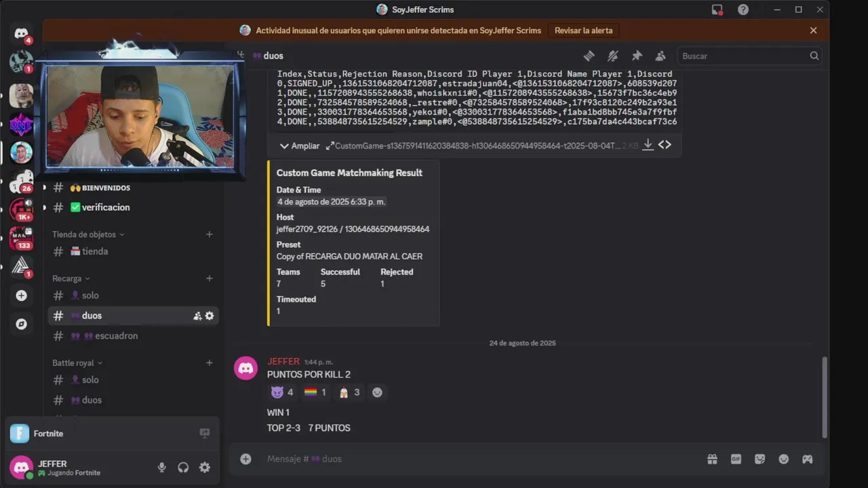
Task: Open server with 133 notification badge
Action: pyautogui.click(x=21, y=239)
